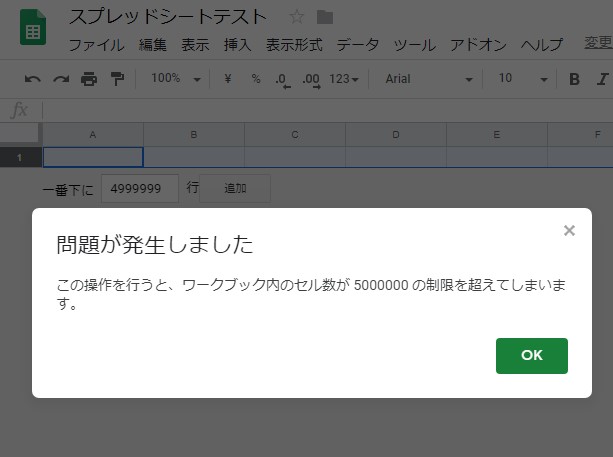Click the green OK button in dialog
This screenshot has width=613, height=457.
pyautogui.click(x=531, y=355)
